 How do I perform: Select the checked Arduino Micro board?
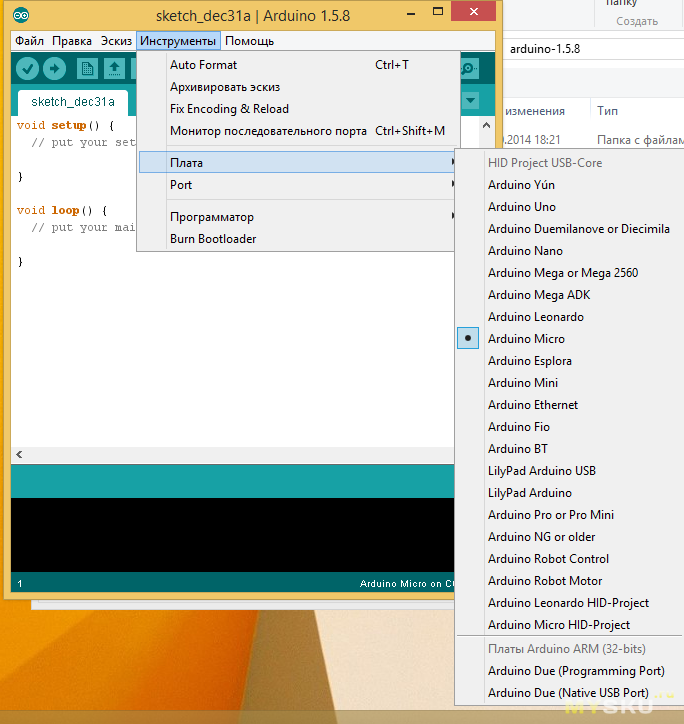[569, 339]
